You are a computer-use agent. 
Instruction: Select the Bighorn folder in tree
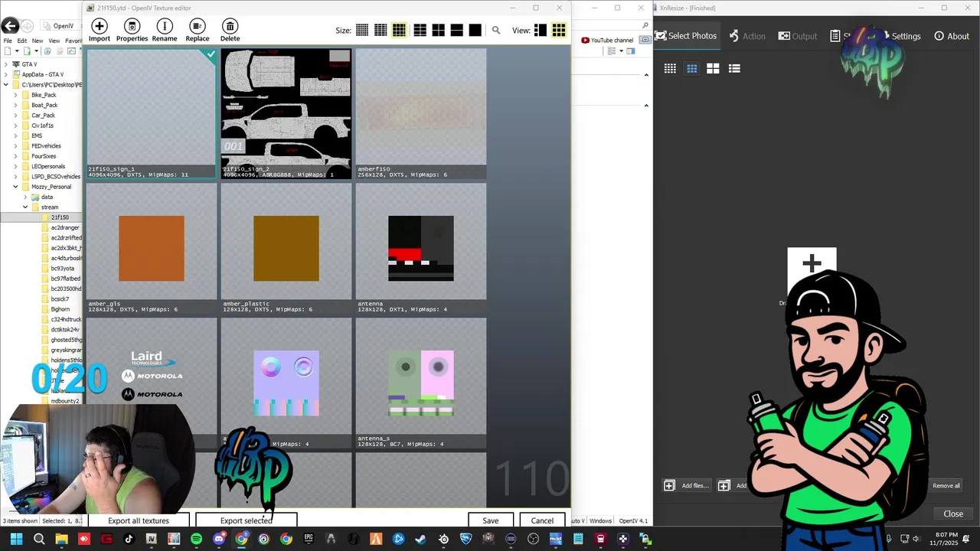click(x=60, y=309)
